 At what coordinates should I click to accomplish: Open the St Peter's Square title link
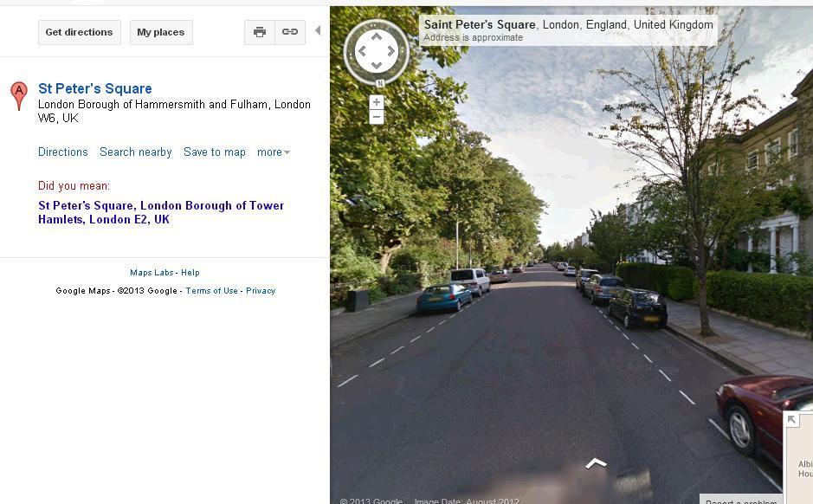(95, 88)
